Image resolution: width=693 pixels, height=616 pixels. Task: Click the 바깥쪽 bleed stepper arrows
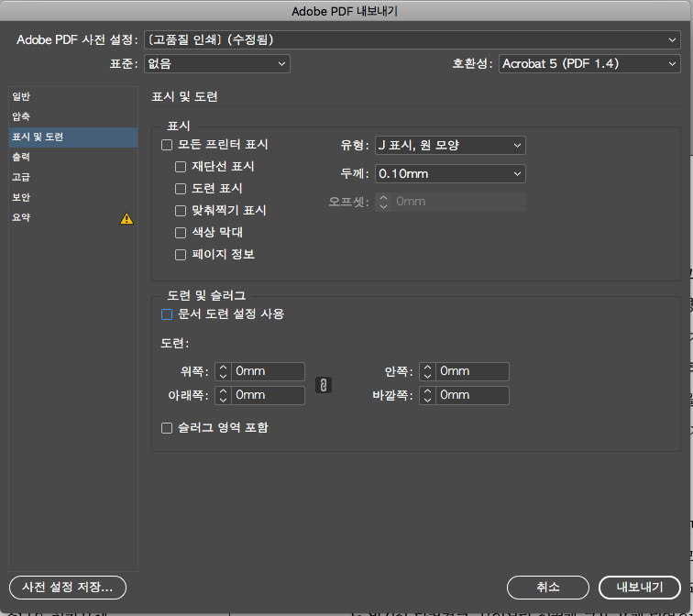(427, 395)
